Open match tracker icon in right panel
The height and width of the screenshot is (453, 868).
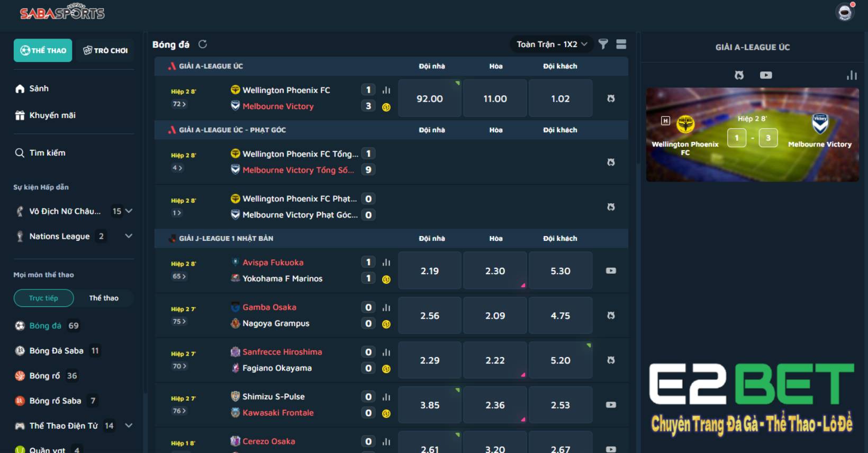tap(739, 75)
